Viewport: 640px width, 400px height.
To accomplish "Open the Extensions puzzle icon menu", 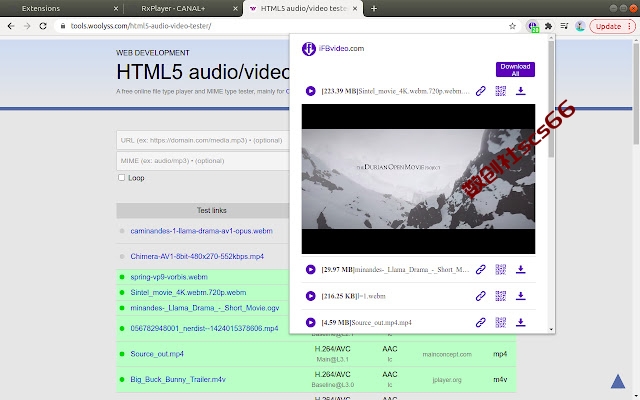I will click(549, 26).
